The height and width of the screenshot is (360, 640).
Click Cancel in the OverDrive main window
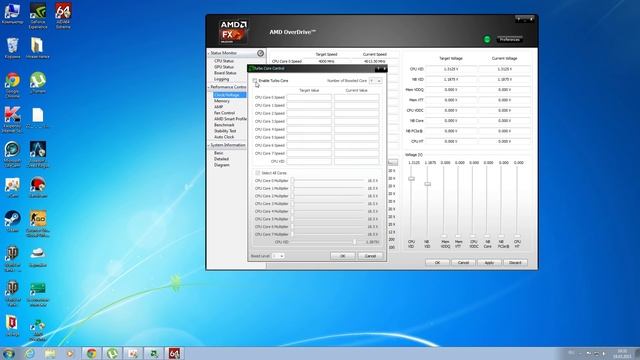pyautogui.click(x=463, y=262)
